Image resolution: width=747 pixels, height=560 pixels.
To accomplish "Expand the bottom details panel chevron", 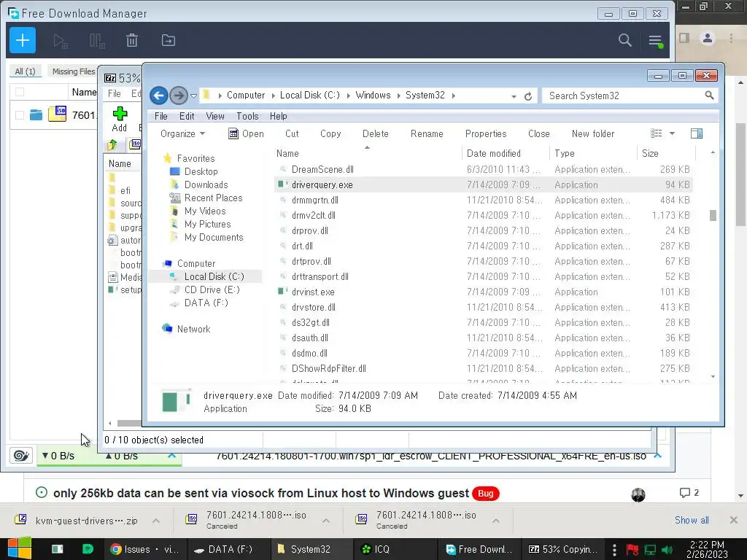I will pos(658,456).
